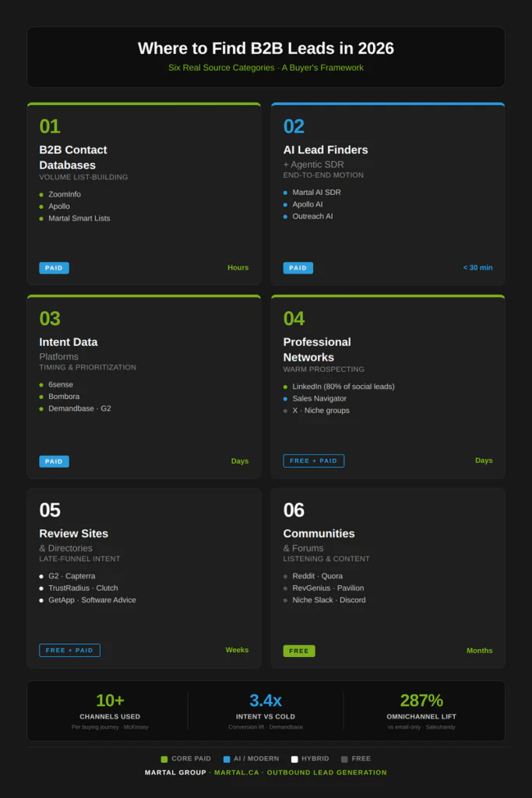
Task: Click the 'ZoomInfo' list item
Action: click(x=65, y=194)
